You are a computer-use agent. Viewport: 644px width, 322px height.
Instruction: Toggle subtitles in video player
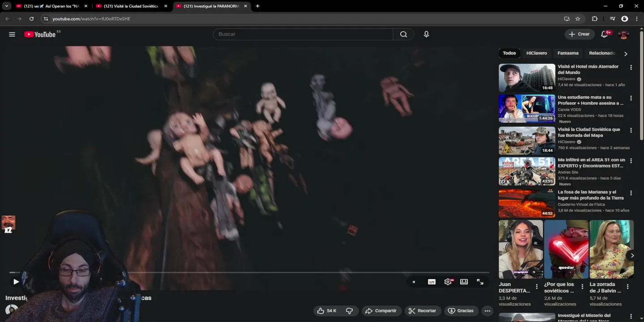pyautogui.click(x=432, y=282)
